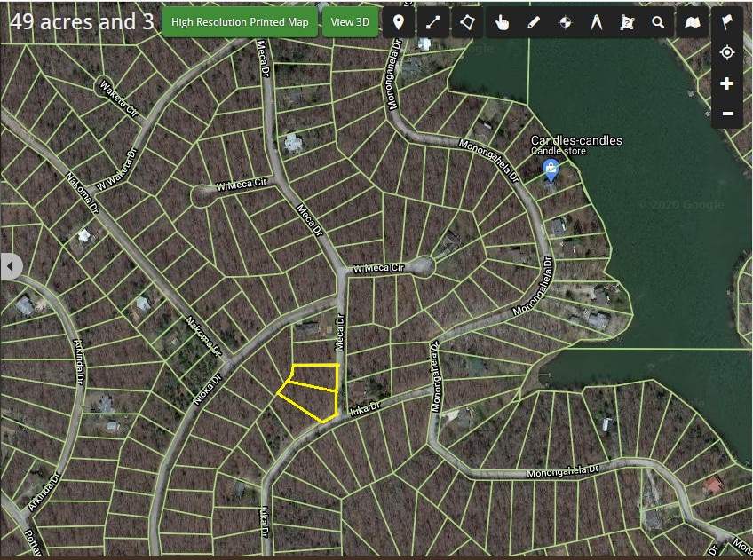Locate my position with crosshair button

coord(727,53)
